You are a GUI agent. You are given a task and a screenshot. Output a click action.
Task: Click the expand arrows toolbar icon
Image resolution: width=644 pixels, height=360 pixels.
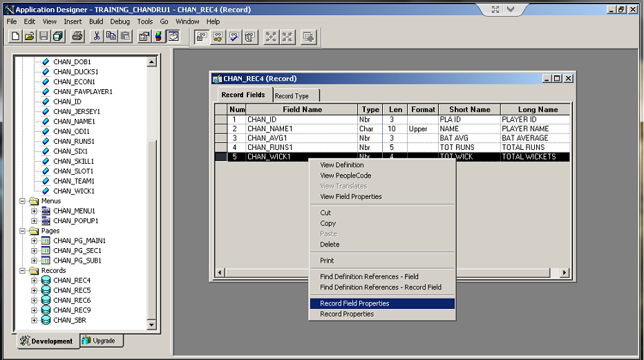click(271, 37)
